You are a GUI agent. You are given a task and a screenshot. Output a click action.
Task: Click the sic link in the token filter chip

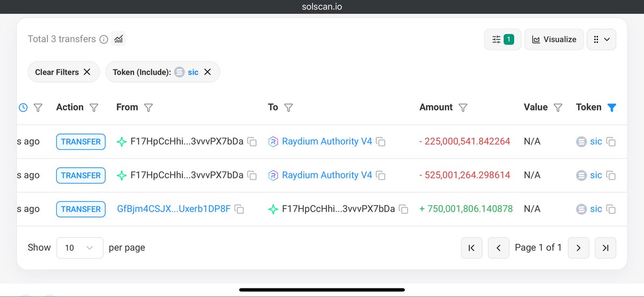coord(193,72)
